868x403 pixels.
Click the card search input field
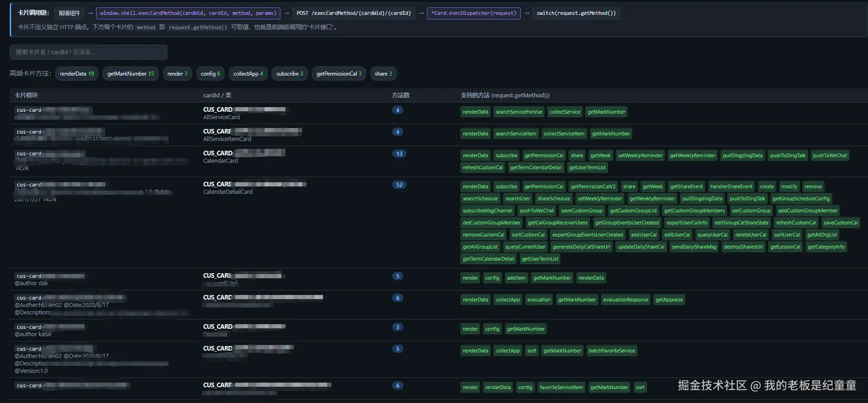pyautogui.click(x=88, y=52)
